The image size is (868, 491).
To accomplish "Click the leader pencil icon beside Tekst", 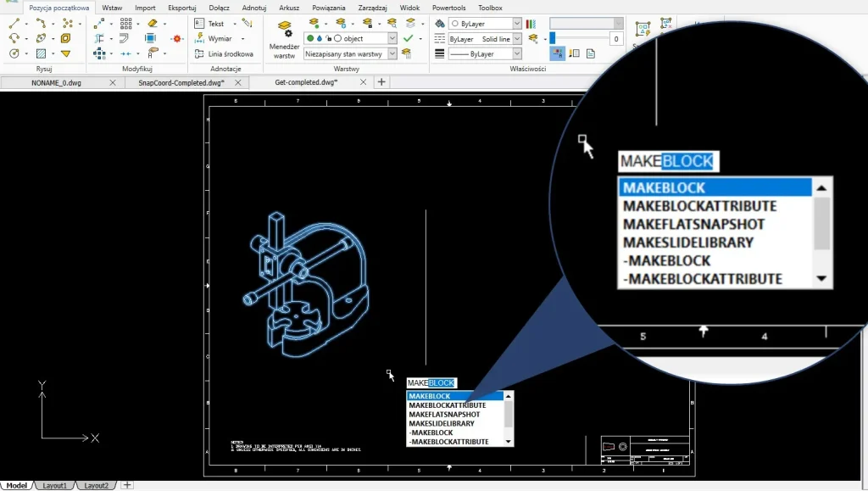I will click(x=248, y=23).
